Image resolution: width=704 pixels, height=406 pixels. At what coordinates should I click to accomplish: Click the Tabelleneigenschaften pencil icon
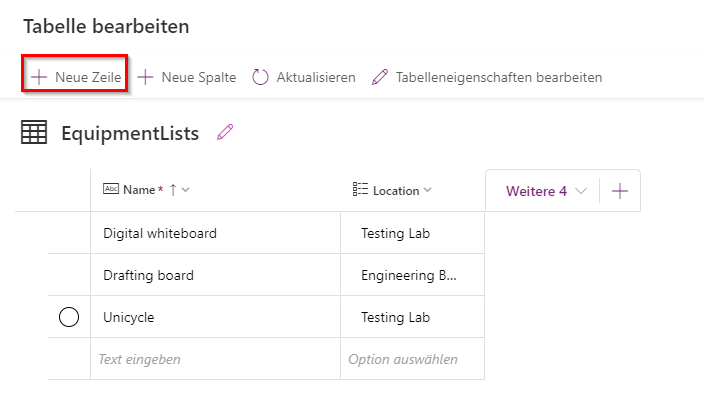(x=379, y=77)
